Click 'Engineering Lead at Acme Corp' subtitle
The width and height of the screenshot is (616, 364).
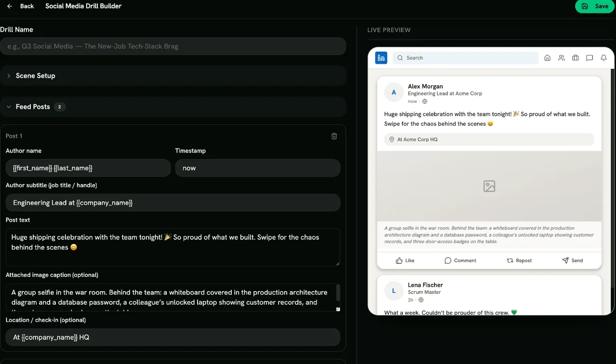coord(445,94)
